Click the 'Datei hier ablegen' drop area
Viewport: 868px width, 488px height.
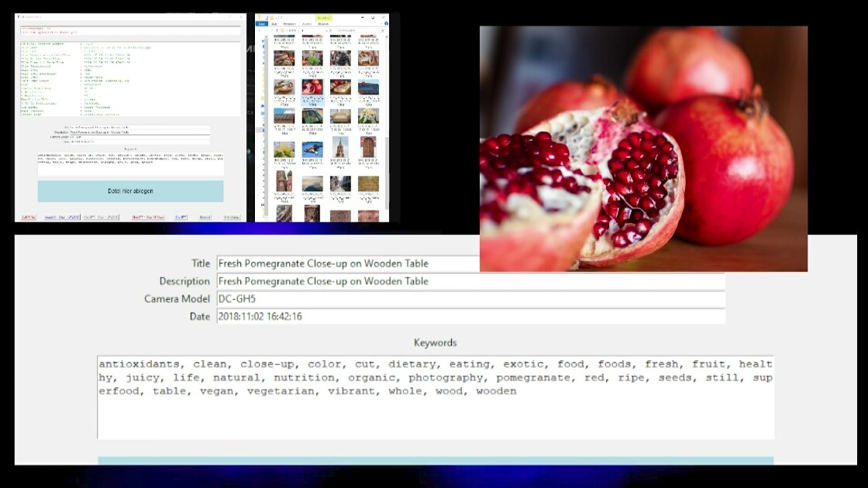pyautogui.click(x=131, y=191)
